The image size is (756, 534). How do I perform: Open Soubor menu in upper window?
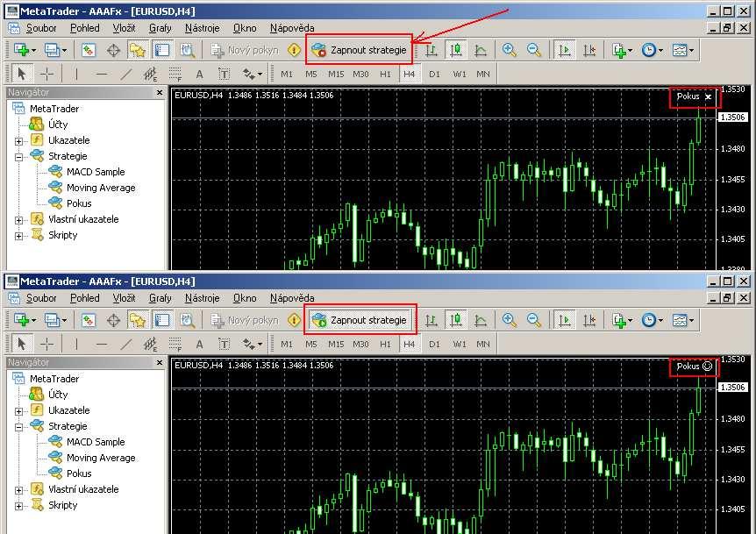(x=41, y=28)
